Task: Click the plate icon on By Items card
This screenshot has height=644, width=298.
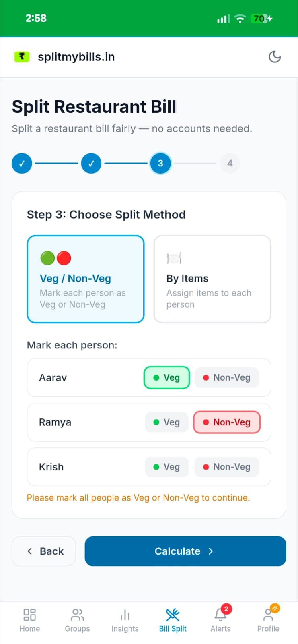Action: (174, 258)
